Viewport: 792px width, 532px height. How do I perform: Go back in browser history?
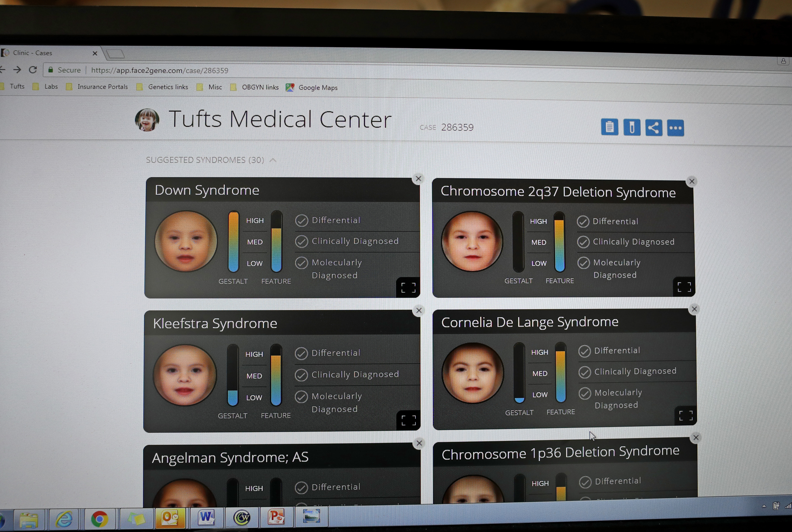pyautogui.click(x=2, y=70)
